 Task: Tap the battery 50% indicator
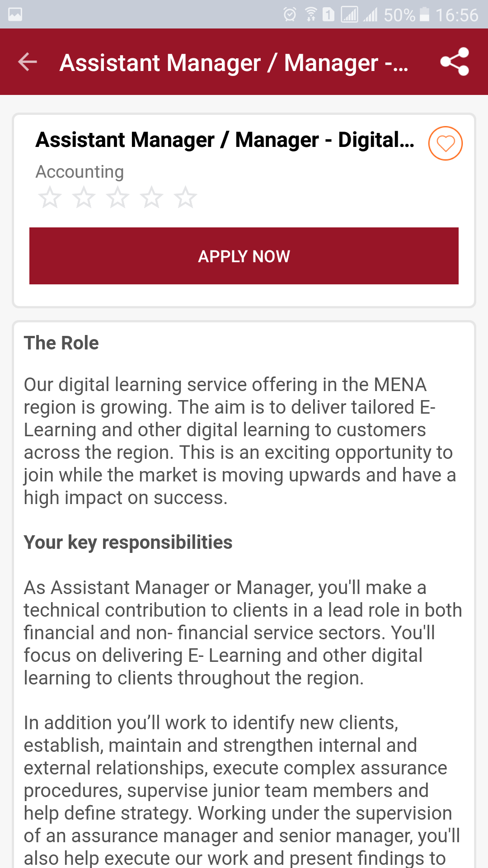406,15
